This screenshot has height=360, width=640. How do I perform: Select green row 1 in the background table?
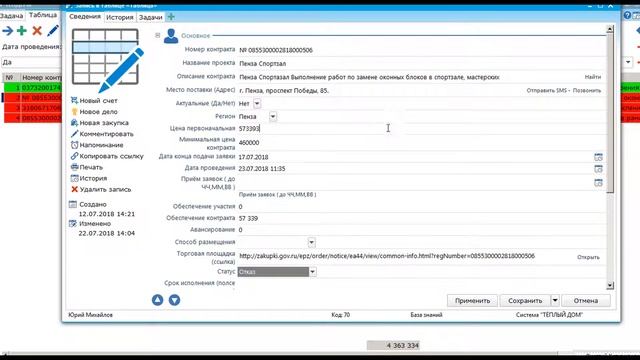click(33, 88)
